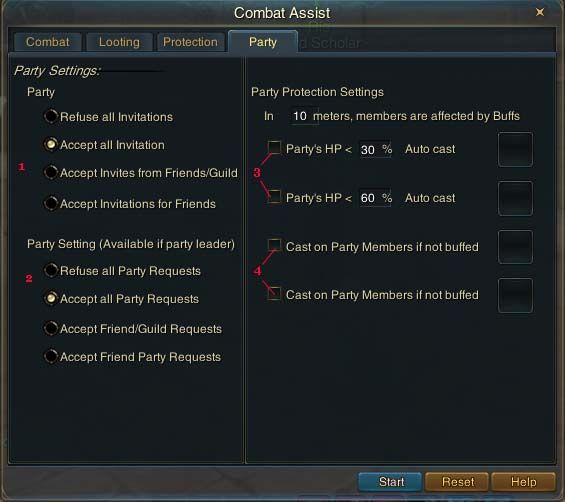The image size is (565, 502).
Task: Select Accept Friend/Guild Requests option
Action: (x=51, y=329)
